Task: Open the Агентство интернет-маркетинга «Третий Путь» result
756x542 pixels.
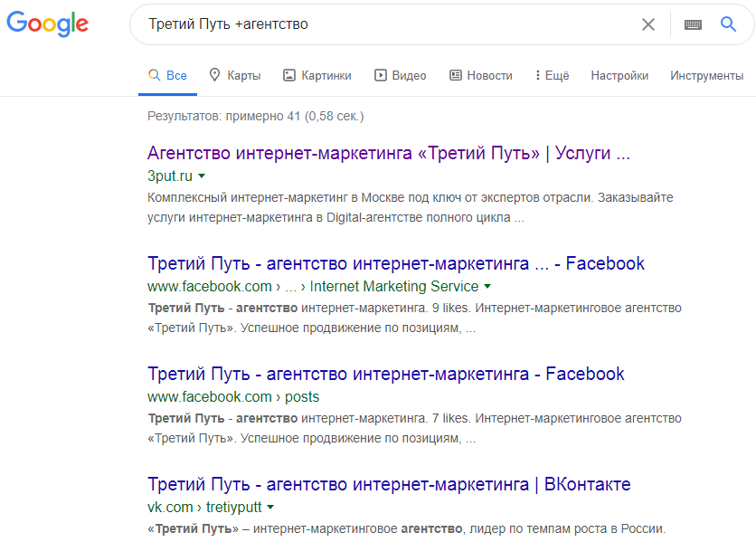Action: pyautogui.click(x=389, y=153)
